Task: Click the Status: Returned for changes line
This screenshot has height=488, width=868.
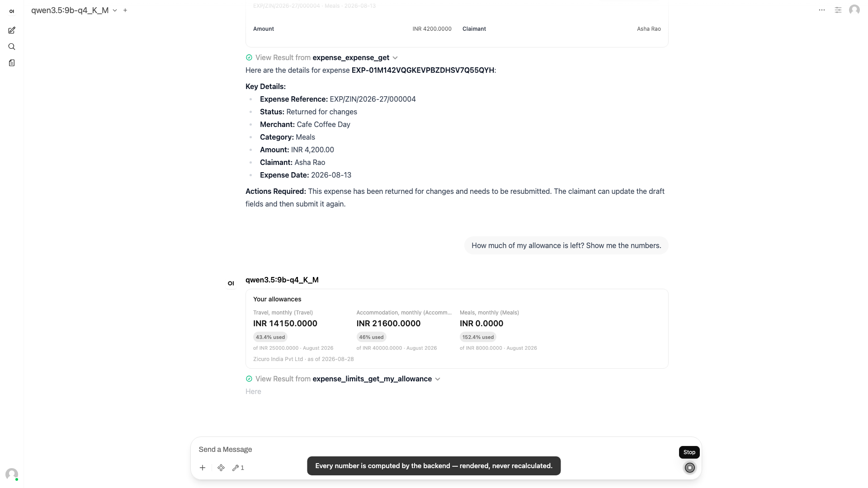Action: (308, 112)
